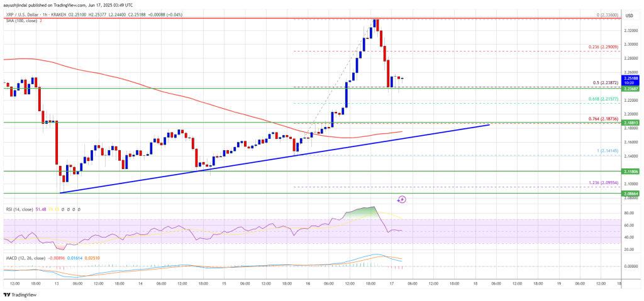The height and width of the screenshot is (301, 644).
Task: Select the RSI (14, close) indicator label
Action: 20,208
